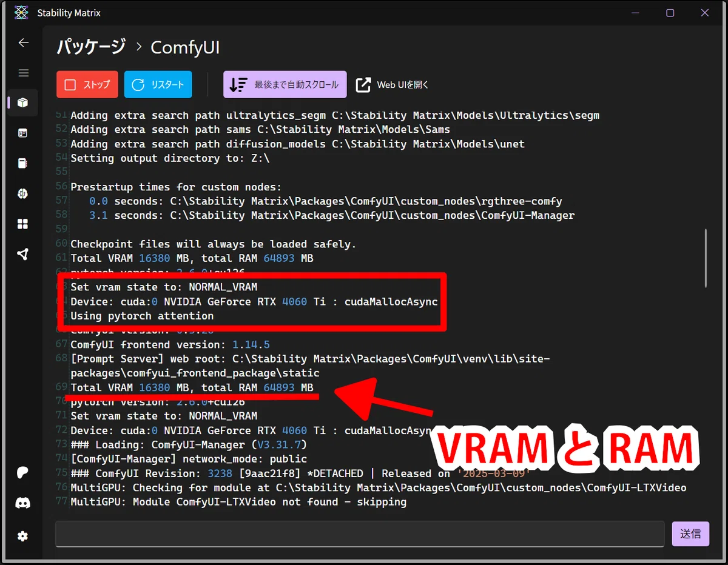This screenshot has height=565, width=728.
Task: Open the Workflows share-node icon
Action: pos(23,254)
